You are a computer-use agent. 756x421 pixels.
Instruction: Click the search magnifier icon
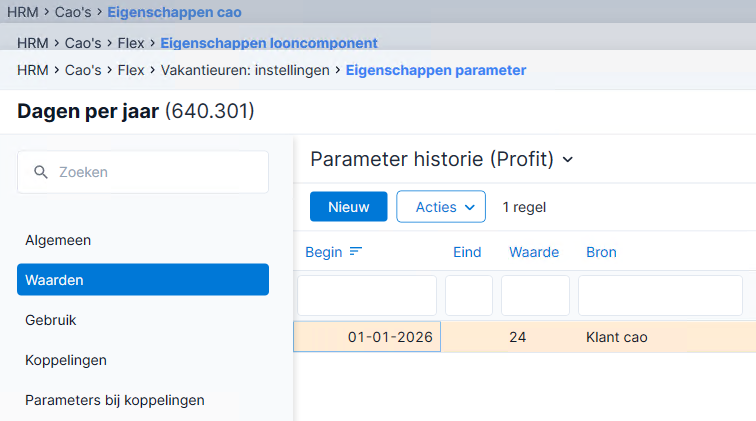[x=41, y=172]
